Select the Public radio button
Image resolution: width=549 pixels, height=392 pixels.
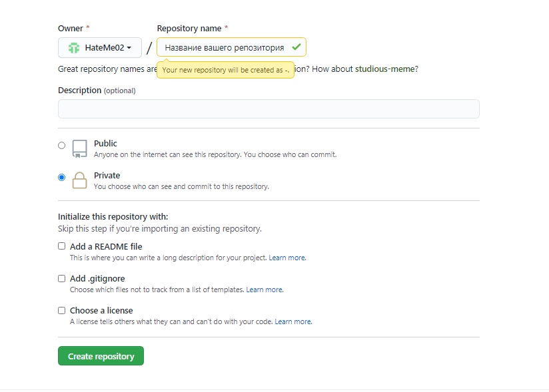coord(62,145)
